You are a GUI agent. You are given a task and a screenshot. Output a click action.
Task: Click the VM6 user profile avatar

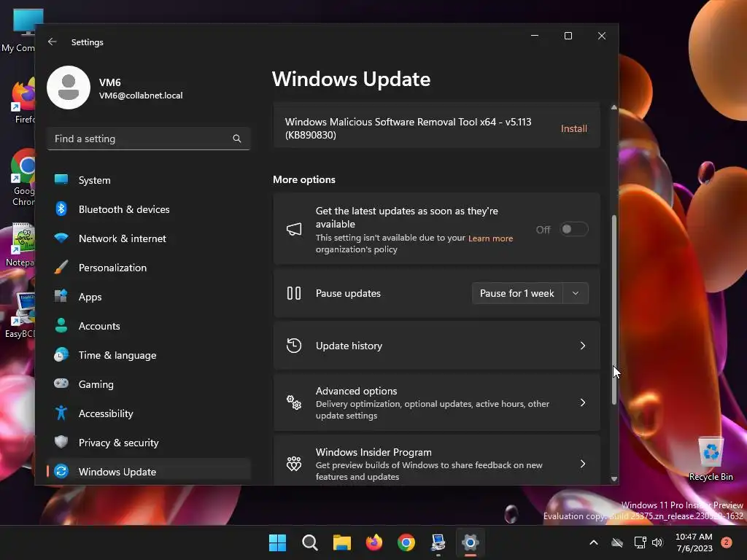pos(69,87)
